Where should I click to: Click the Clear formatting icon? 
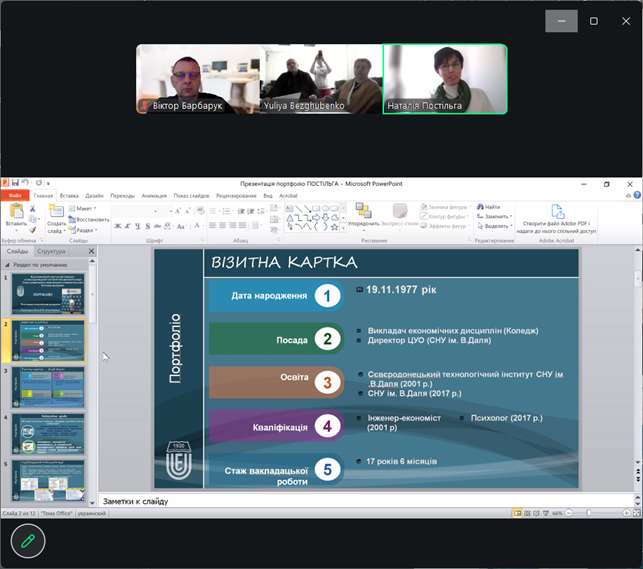(200, 211)
